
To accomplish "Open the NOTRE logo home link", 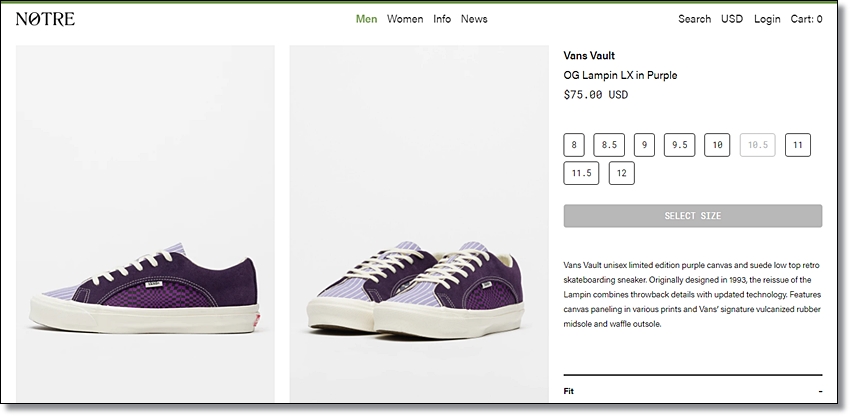I will coord(45,19).
